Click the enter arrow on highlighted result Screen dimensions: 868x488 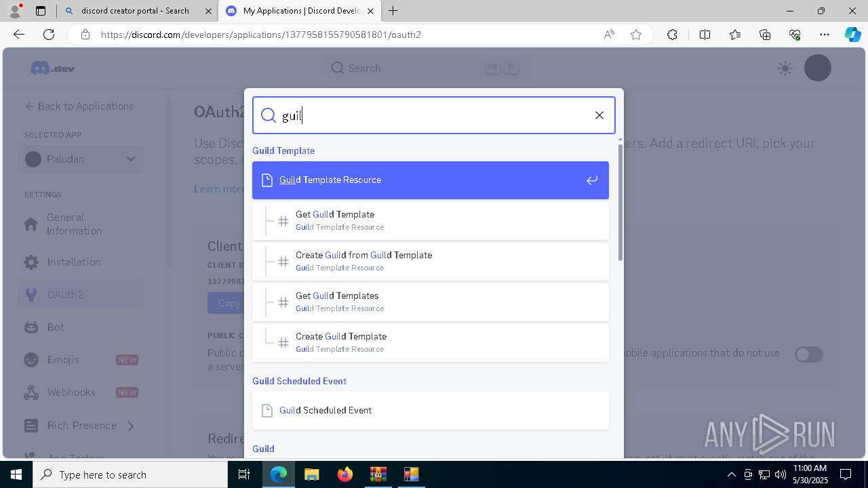[x=592, y=180]
